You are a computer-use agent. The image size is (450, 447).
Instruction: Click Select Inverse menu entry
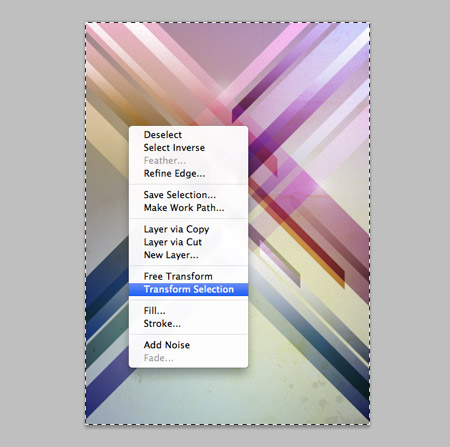(x=188, y=148)
